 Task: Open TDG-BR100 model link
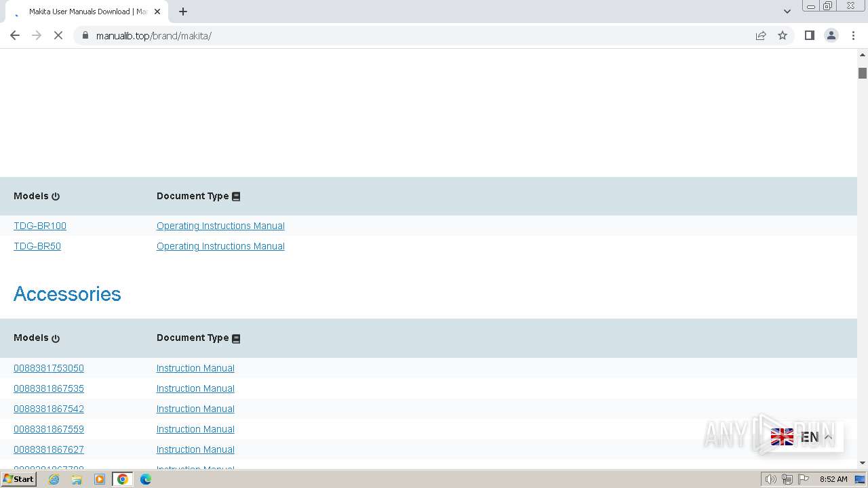(40, 226)
